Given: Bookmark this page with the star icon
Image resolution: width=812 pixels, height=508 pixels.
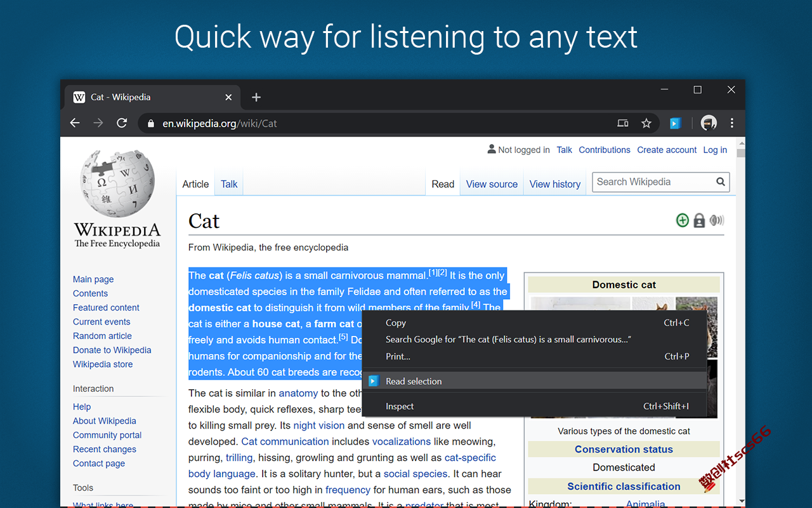Looking at the screenshot, I should coord(646,123).
